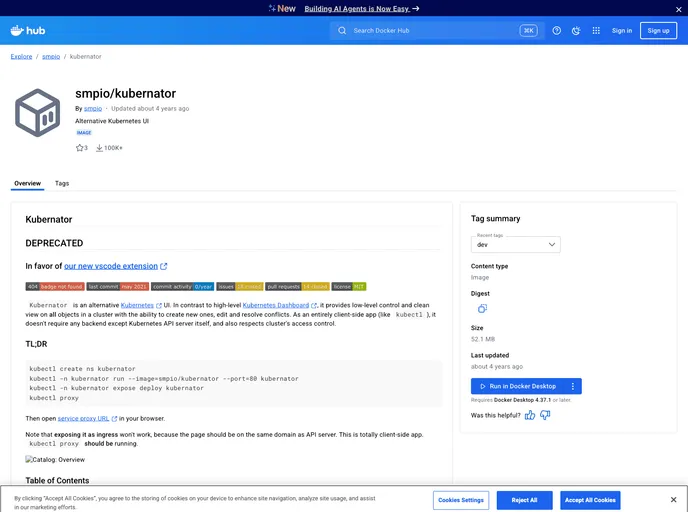The width and height of the screenshot is (688, 512).
Task: Switch to the Tags tab
Action: pos(62,183)
